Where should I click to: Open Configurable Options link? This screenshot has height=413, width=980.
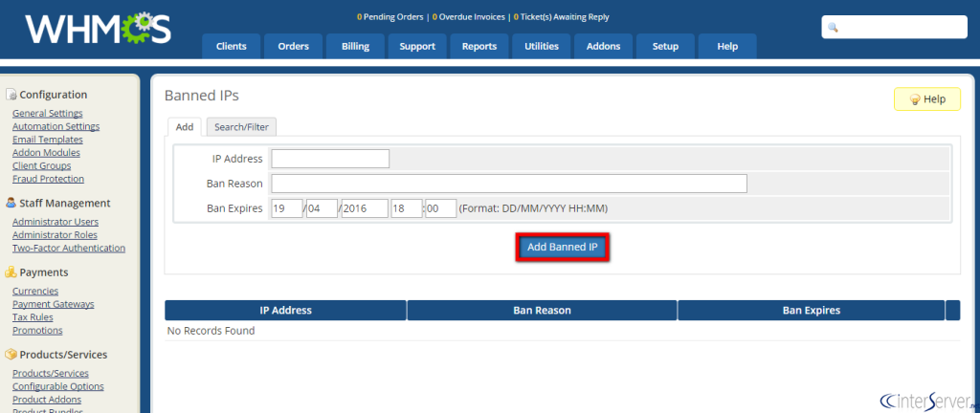pyautogui.click(x=58, y=386)
